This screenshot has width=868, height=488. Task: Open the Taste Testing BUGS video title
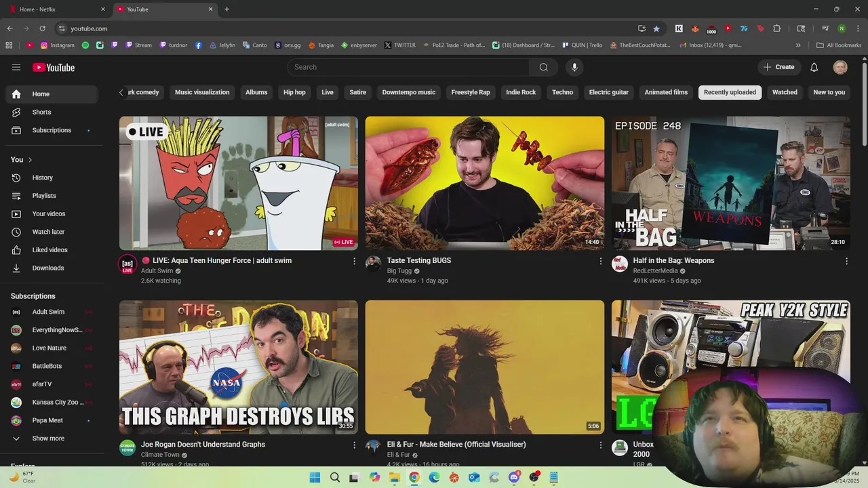(x=419, y=260)
